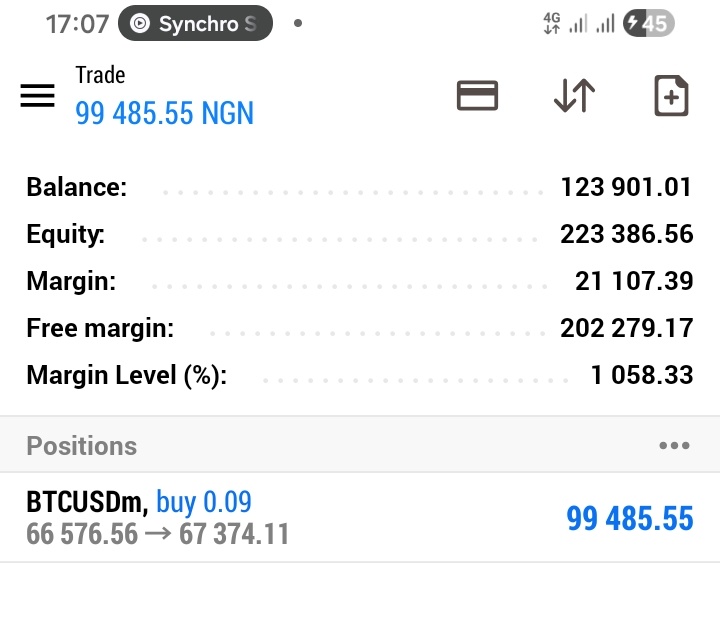Tap the Free margin label
Screen dimensions: 720x634
[x=100, y=328]
